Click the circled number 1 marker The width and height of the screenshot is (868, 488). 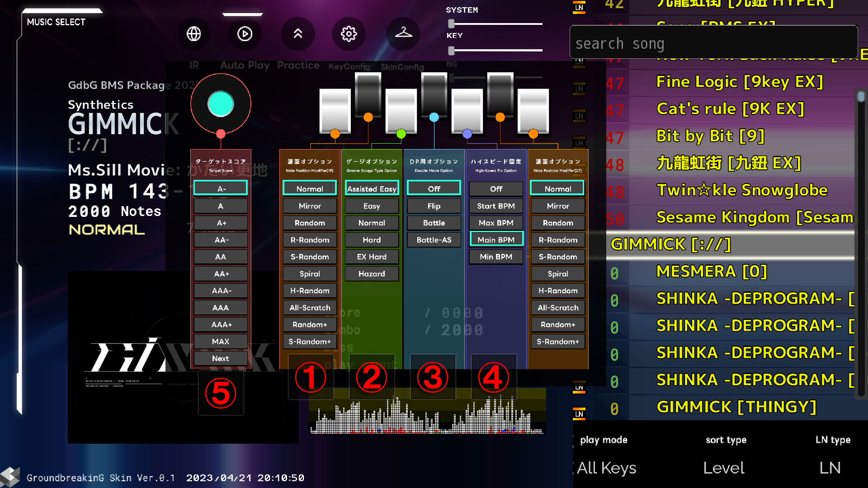click(x=311, y=377)
